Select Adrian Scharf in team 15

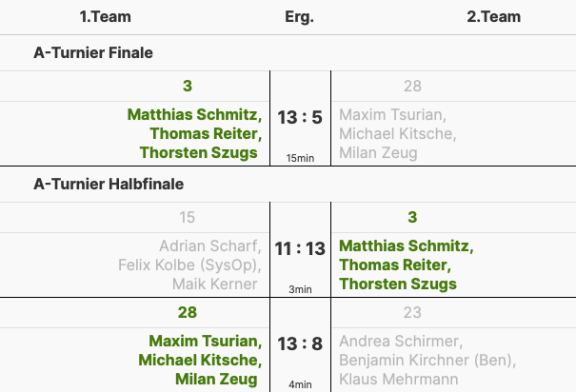pos(209,246)
